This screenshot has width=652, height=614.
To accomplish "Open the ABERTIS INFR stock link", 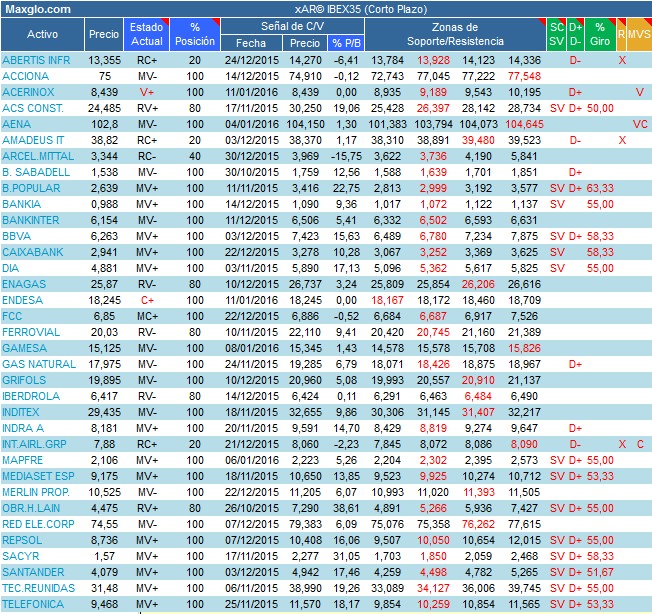I will [x=36, y=60].
